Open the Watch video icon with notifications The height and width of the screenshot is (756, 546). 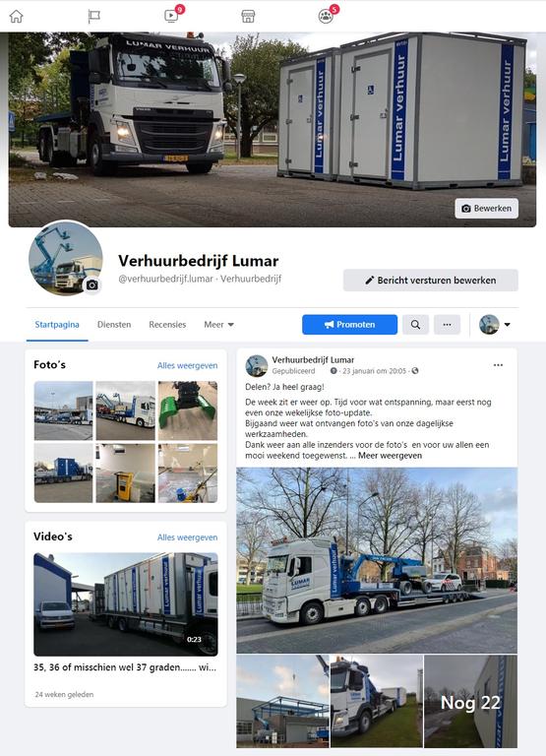(171, 16)
